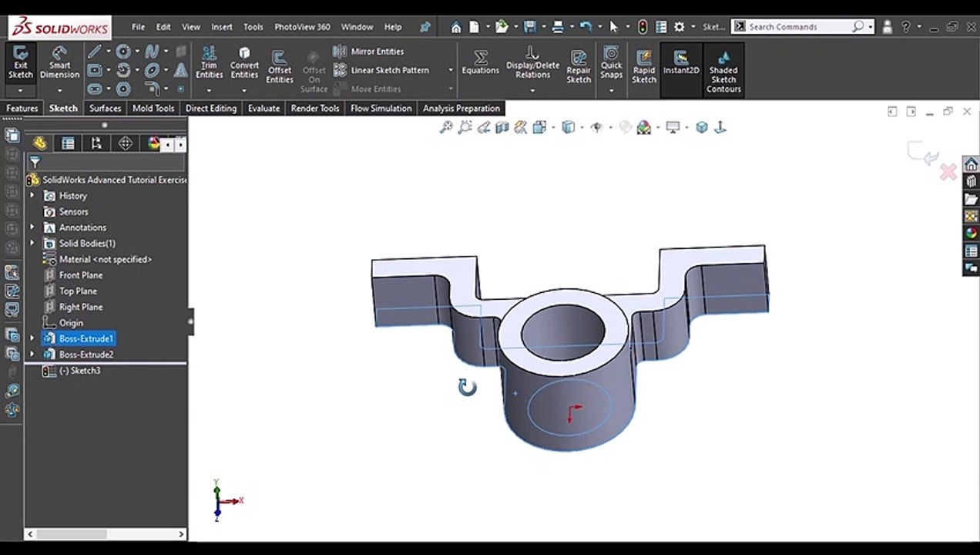980x555 pixels.
Task: Open the Tools menu
Action: pos(253,27)
